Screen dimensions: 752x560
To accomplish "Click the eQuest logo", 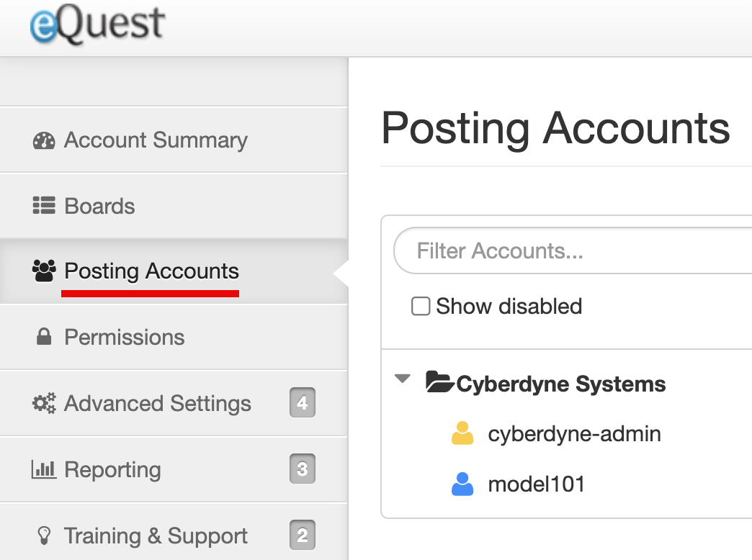I will tap(97, 24).
